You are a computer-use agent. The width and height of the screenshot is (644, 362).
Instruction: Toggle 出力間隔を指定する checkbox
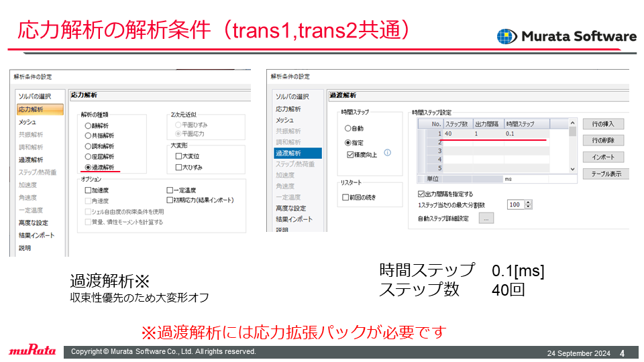point(421,194)
